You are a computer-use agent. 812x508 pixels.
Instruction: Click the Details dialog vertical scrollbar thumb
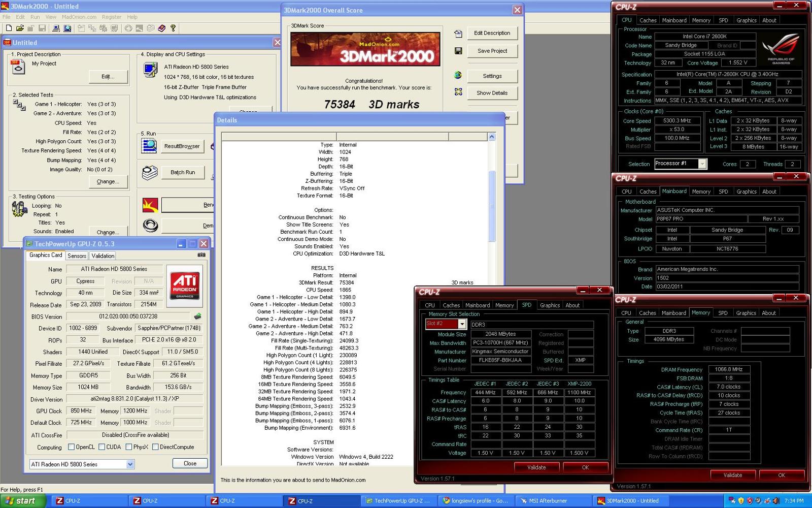point(491,206)
